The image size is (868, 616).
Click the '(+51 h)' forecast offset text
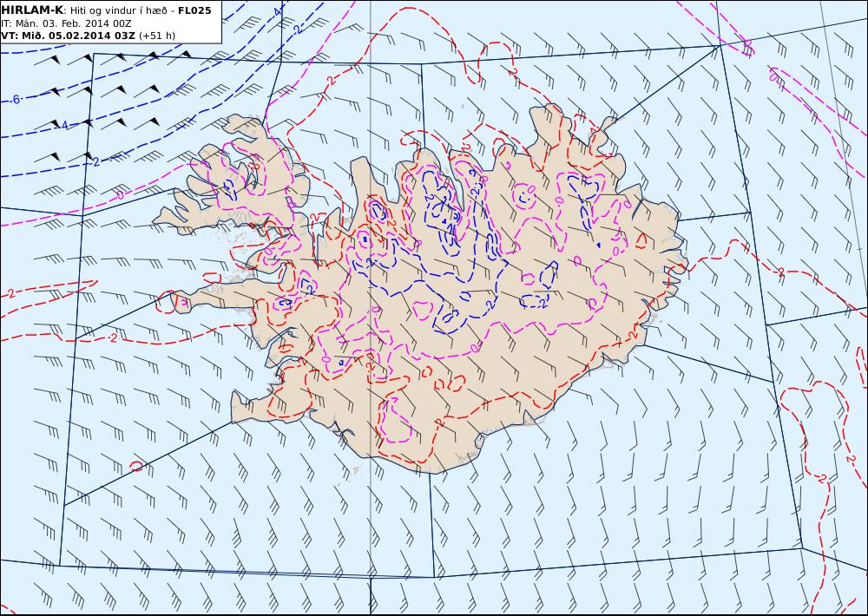[156, 36]
